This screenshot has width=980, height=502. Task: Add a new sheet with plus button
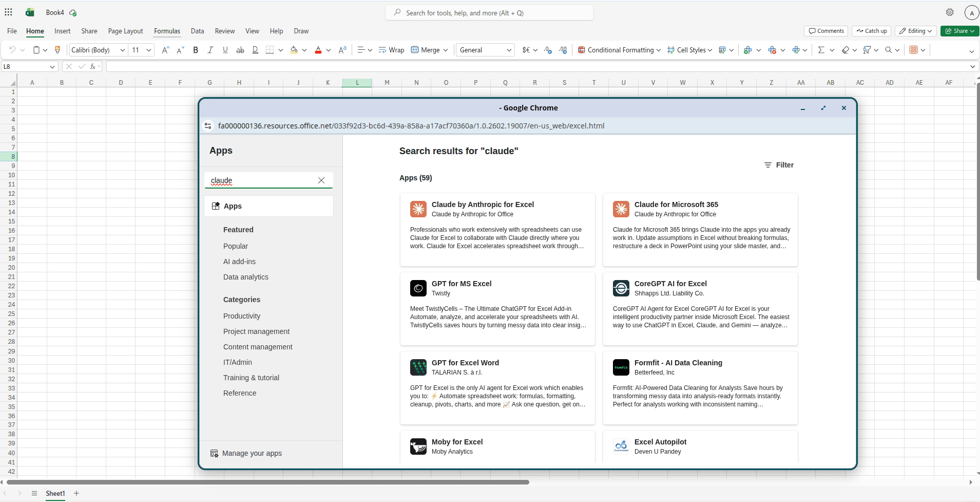76,493
